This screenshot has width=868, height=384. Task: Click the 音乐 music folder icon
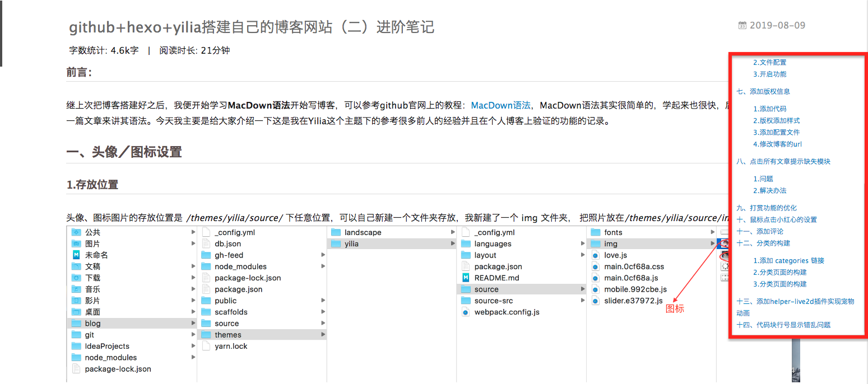point(76,289)
